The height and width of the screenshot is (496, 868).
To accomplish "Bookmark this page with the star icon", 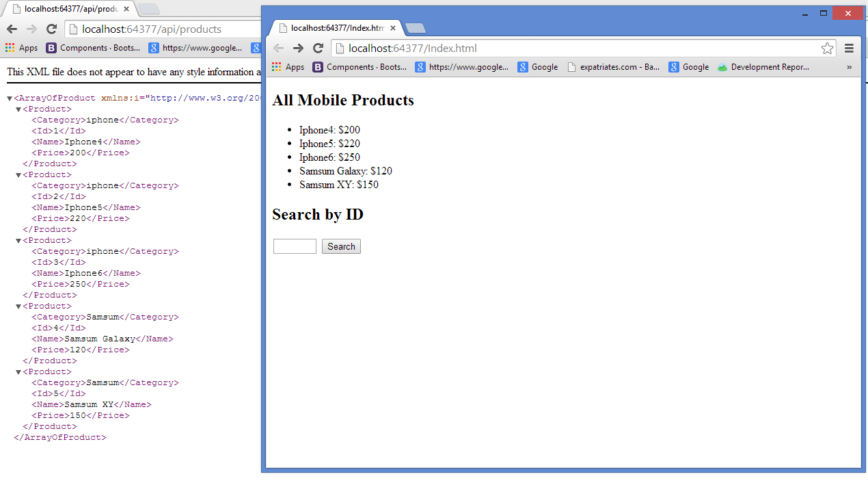I will pos(827,48).
